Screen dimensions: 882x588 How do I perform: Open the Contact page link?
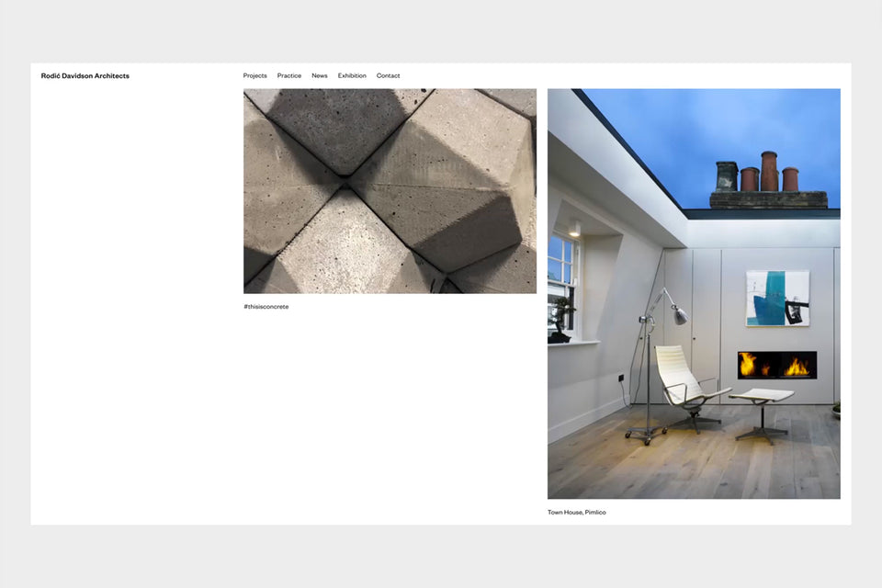[388, 76]
